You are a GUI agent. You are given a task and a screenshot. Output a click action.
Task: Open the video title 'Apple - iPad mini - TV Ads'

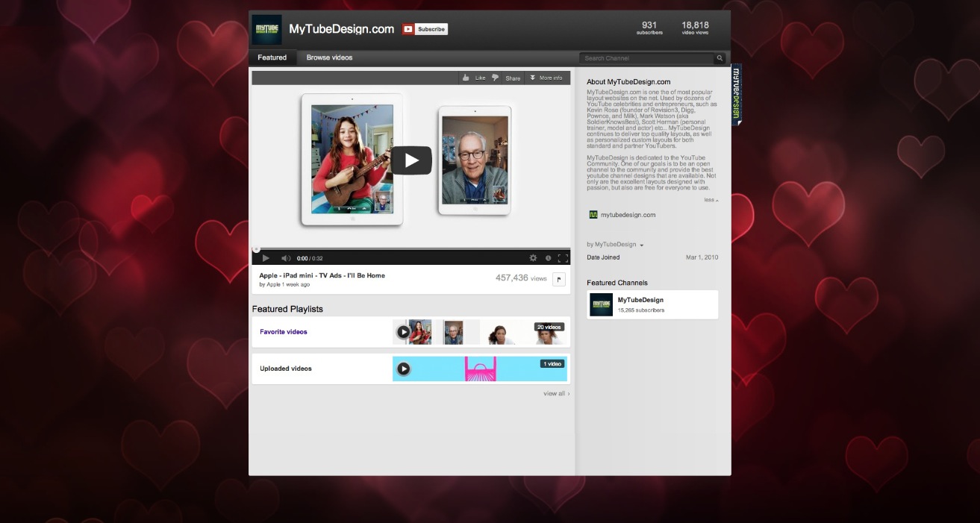point(322,275)
